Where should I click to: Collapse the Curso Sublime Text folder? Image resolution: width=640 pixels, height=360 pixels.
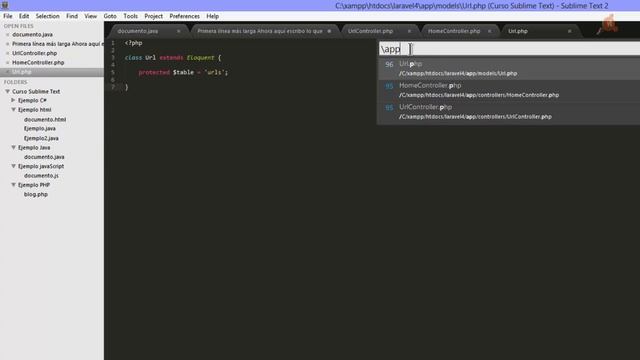pos(7,91)
